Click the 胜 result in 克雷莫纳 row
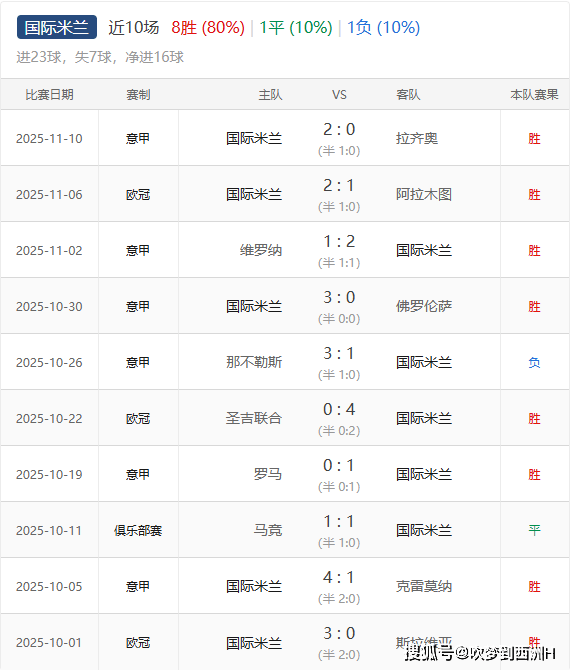The image size is (570, 670). tap(534, 587)
